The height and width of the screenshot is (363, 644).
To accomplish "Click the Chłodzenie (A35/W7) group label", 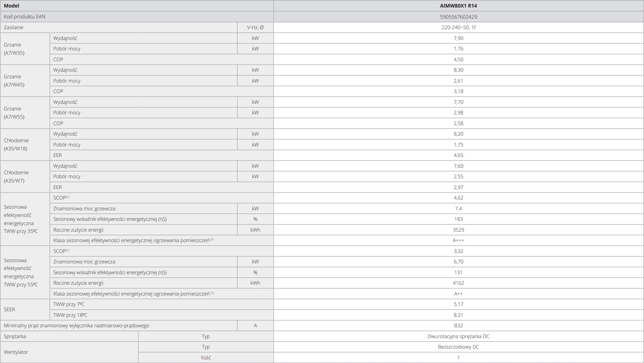I will coord(16,176).
